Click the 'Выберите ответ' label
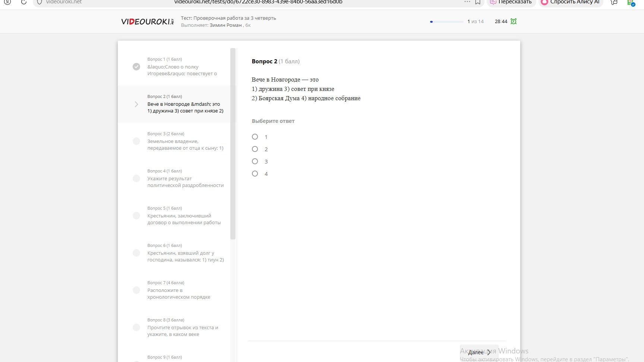Screen dimensions: 644x362 [x=273, y=121]
